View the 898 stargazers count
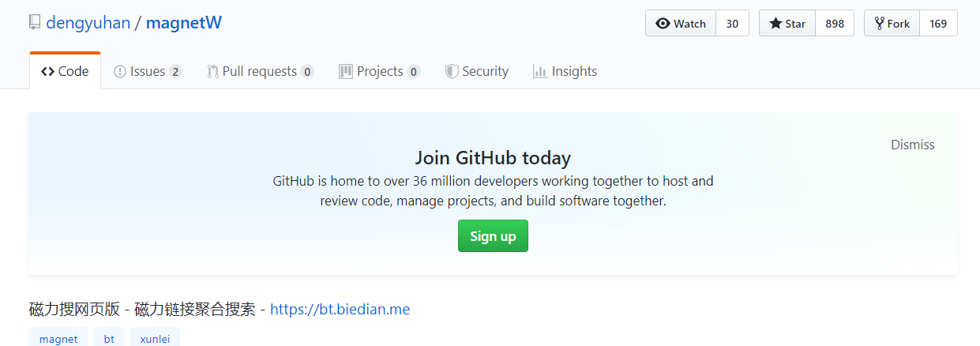This screenshot has height=346, width=980. coord(835,24)
